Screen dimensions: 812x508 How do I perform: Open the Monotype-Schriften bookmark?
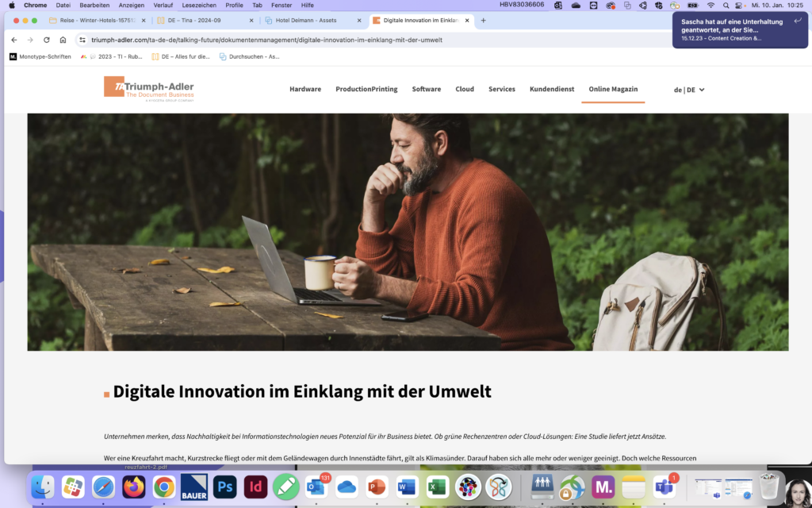(x=40, y=56)
